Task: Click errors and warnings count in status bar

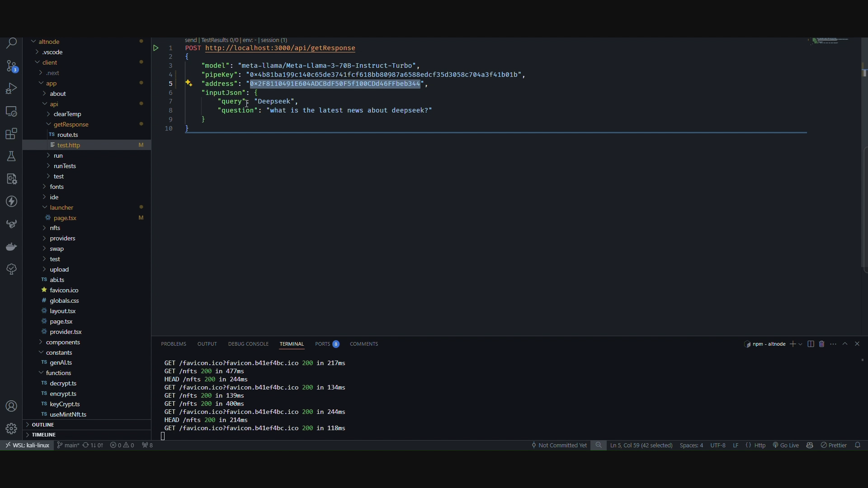Action: coord(122,446)
